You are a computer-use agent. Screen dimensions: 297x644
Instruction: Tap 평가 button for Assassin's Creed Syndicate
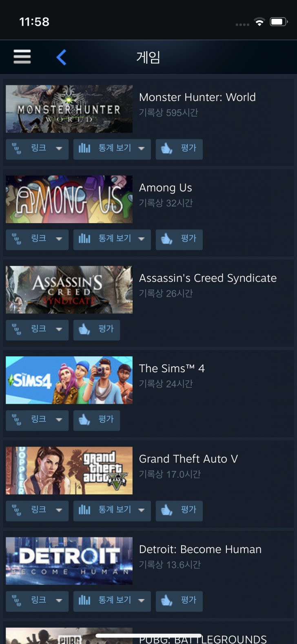coord(97,330)
